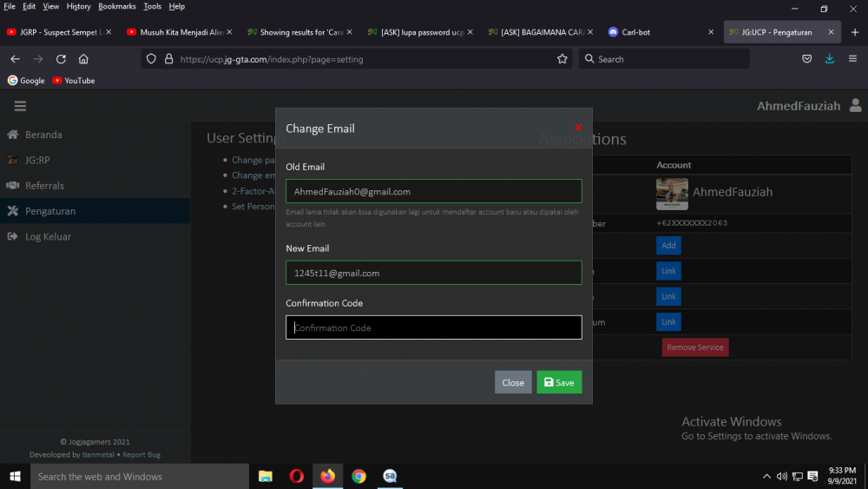Launch Chrome from taskbar

tap(358, 476)
